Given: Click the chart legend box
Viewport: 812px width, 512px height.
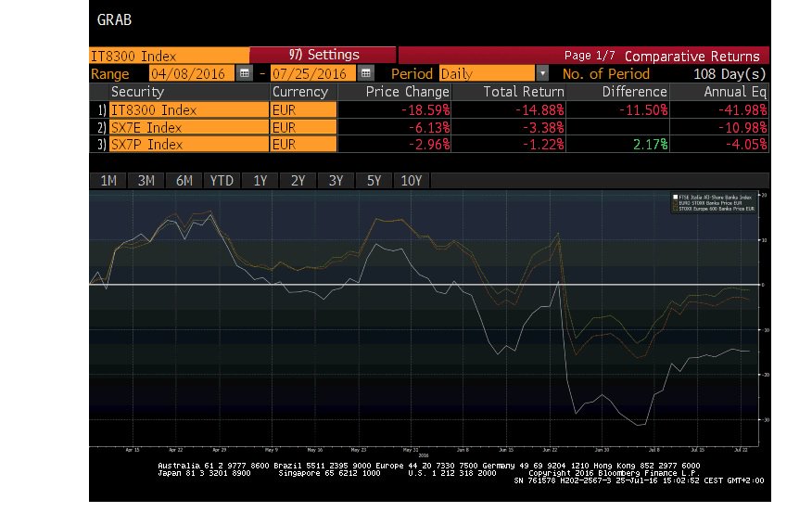Looking at the screenshot, I should (x=714, y=202).
